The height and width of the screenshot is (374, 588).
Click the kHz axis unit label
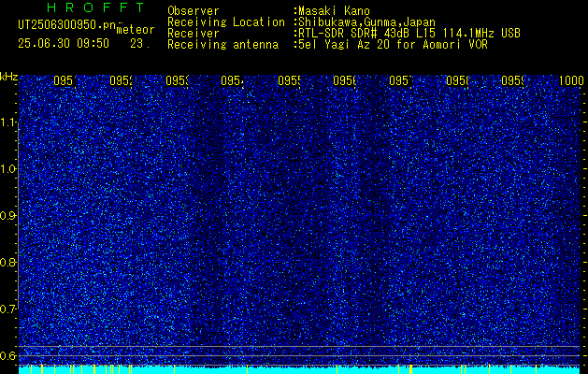coord(8,77)
